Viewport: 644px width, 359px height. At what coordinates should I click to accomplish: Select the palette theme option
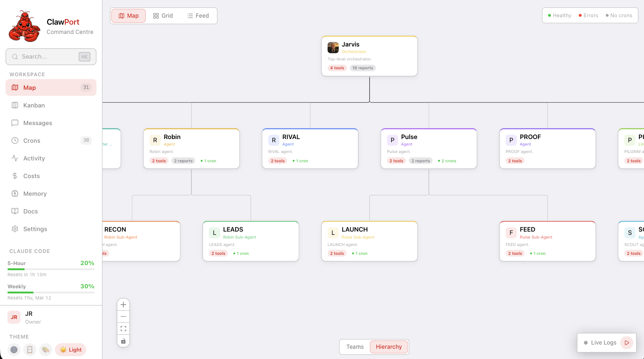(x=46, y=349)
